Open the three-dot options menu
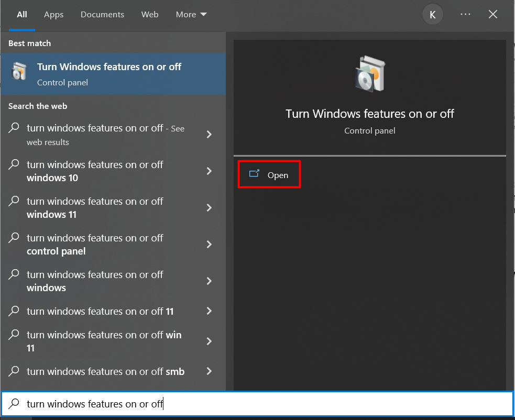The height and width of the screenshot is (420, 515). [x=465, y=14]
